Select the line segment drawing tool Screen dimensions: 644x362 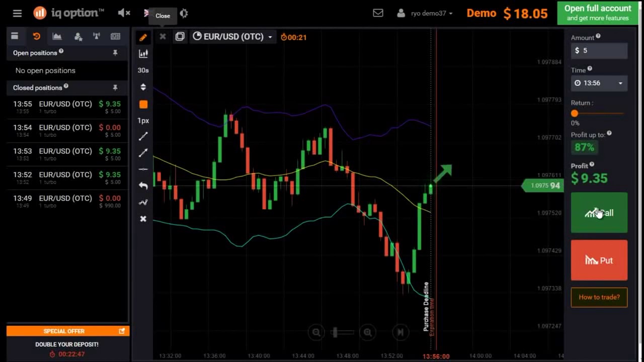143,136
